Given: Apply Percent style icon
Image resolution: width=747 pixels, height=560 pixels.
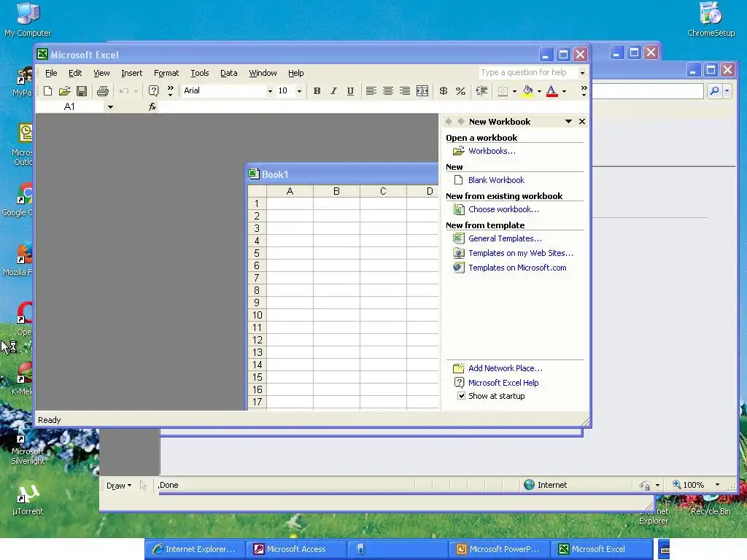Looking at the screenshot, I should (460, 91).
